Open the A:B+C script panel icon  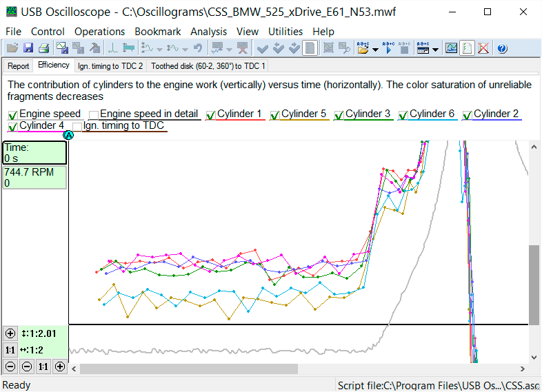[x=423, y=48]
